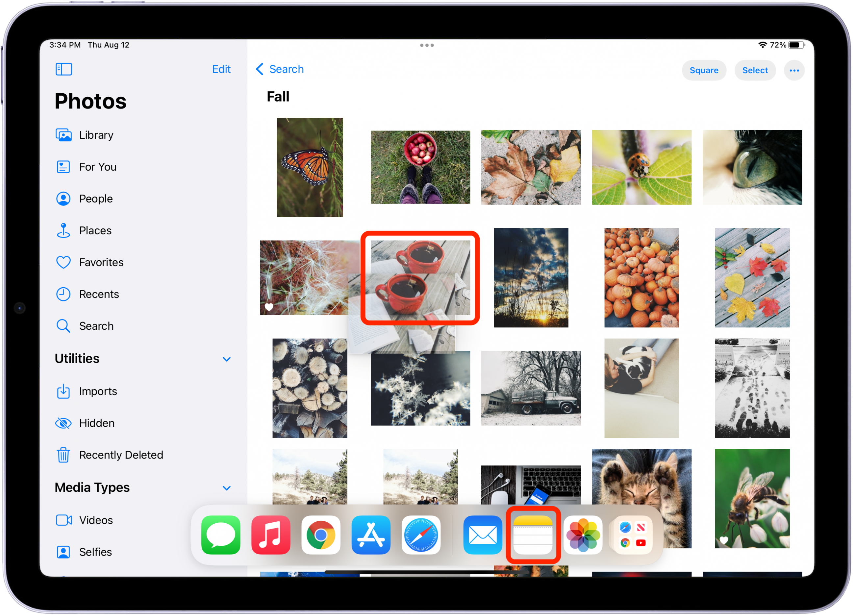Screen dimensions: 854x616
Task: Open Safari from the dock
Action: pos(421,536)
